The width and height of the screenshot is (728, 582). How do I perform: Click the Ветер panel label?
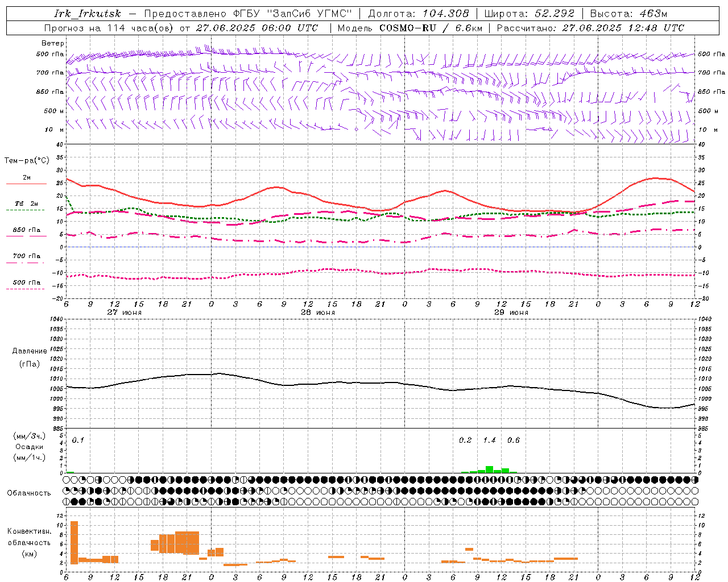53,43
